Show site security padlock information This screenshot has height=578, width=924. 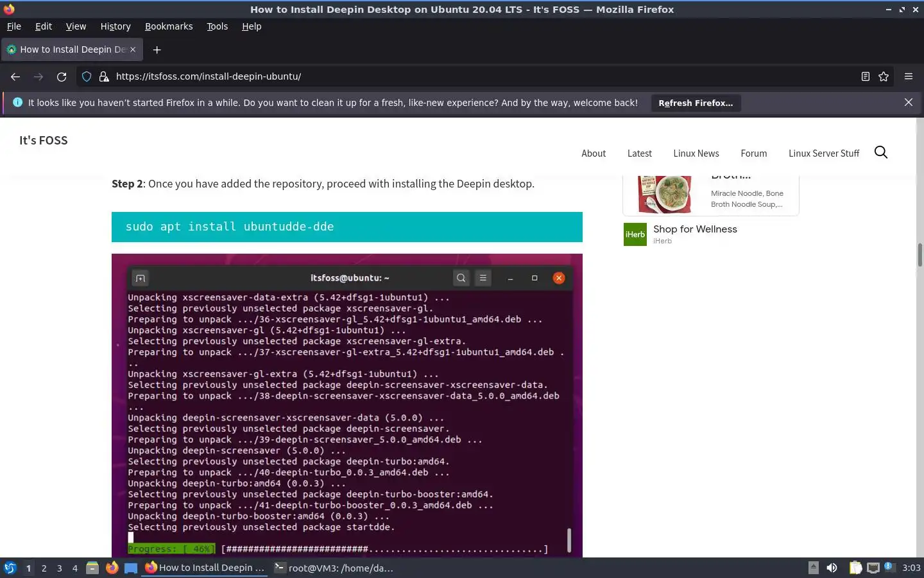tap(104, 76)
